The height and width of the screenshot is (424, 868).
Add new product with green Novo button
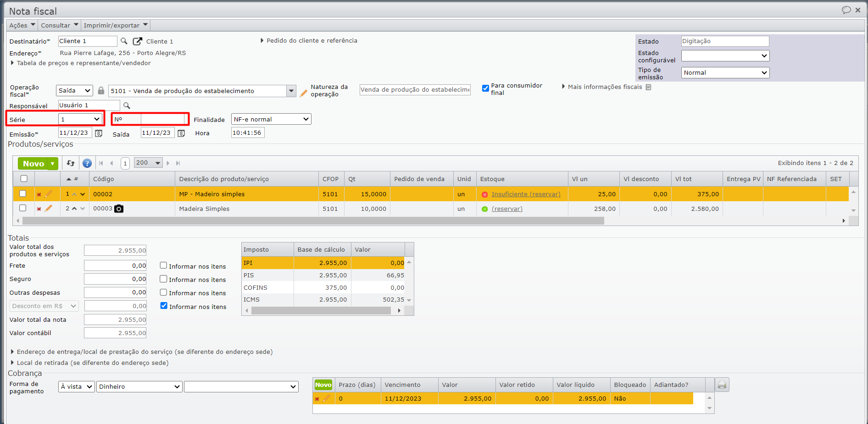pos(33,164)
